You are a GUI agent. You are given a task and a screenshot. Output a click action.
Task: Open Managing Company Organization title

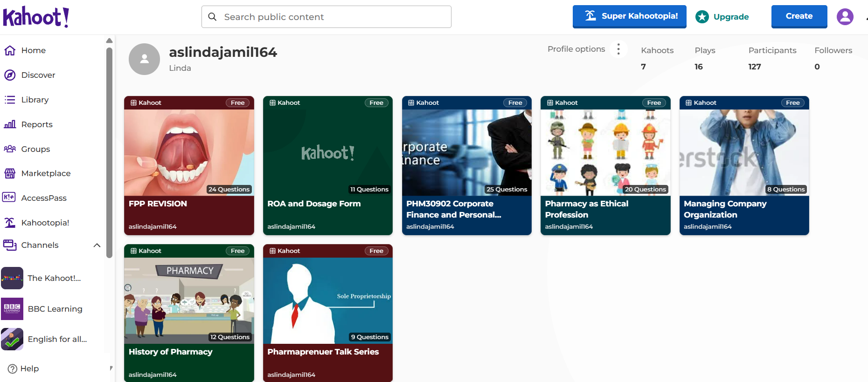[725, 209]
